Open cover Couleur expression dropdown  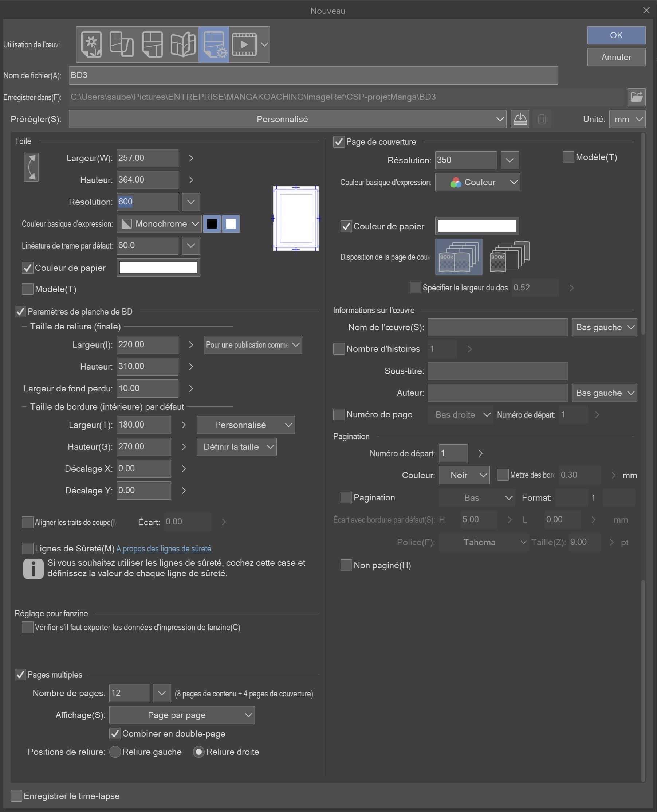[x=477, y=182]
